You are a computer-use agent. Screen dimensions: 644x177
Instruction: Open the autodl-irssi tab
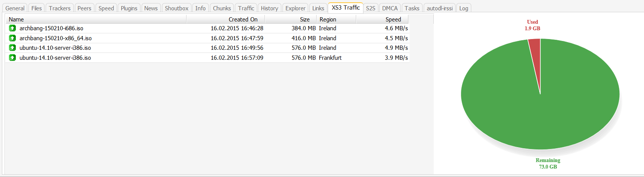click(439, 8)
